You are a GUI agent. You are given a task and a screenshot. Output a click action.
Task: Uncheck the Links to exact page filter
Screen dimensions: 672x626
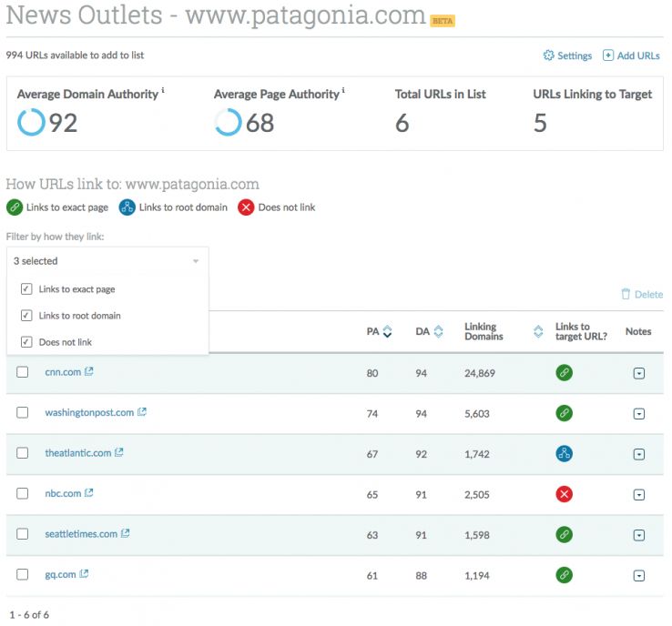[x=26, y=289]
